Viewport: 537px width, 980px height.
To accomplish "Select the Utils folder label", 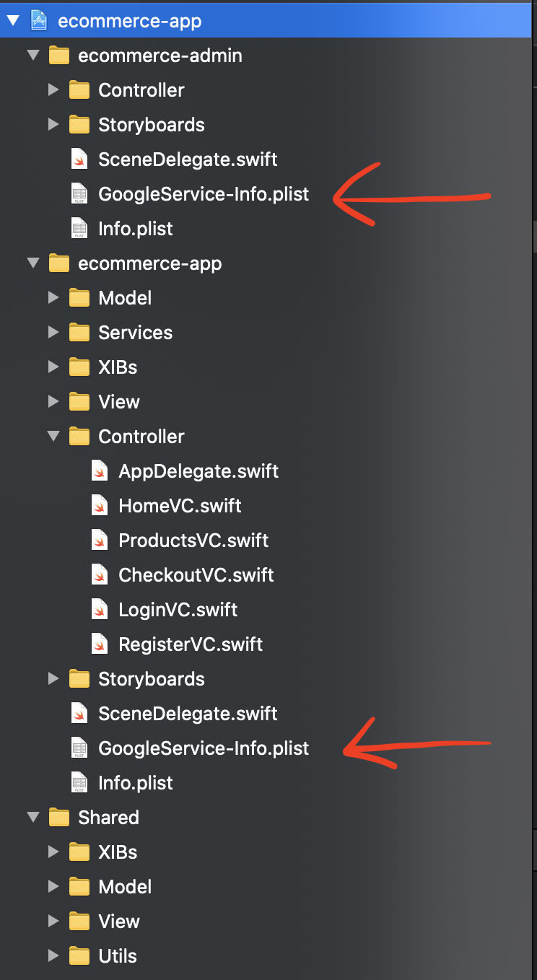I will [118, 956].
